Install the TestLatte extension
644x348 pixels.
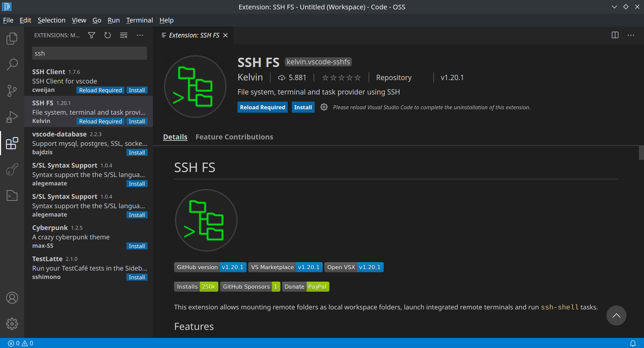point(137,277)
